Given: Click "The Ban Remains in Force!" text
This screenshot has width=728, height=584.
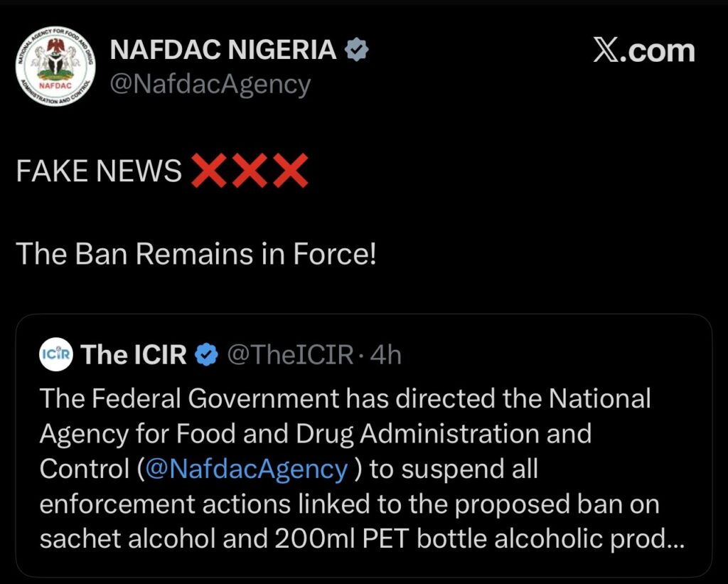Looking at the screenshot, I should (196, 254).
